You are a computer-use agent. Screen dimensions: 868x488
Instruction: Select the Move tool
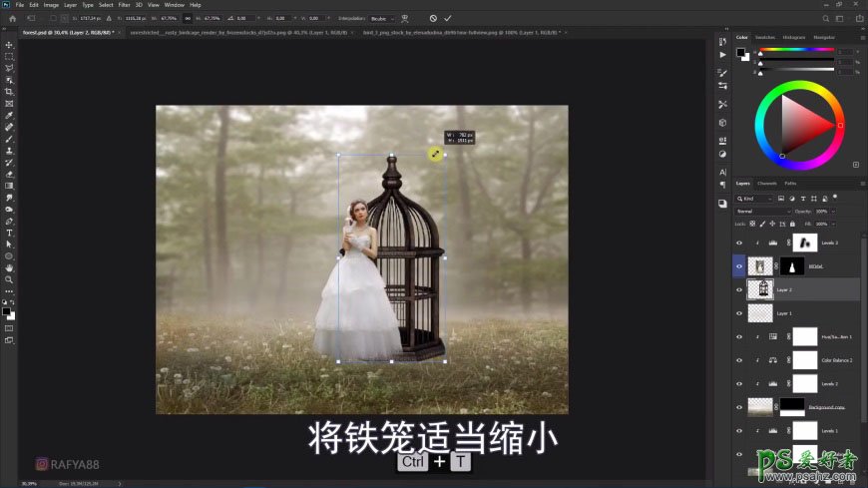tap(9, 45)
